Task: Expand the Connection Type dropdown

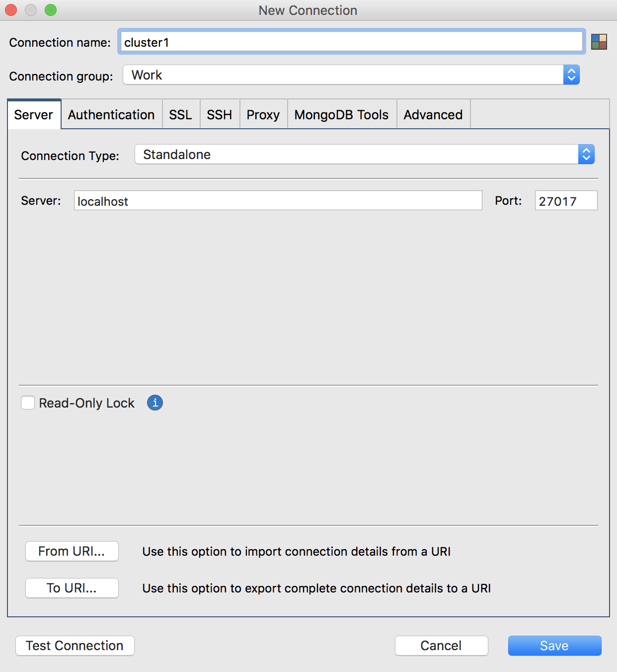Action: pyautogui.click(x=364, y=155)
